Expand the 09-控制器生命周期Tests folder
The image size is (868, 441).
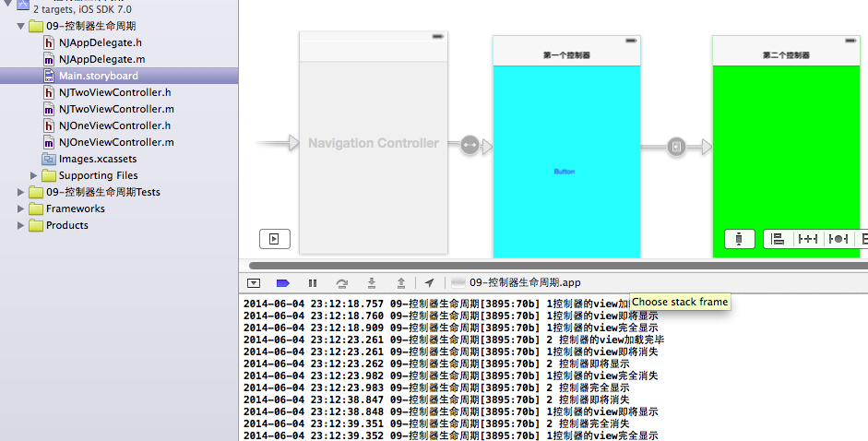[20, 192]
